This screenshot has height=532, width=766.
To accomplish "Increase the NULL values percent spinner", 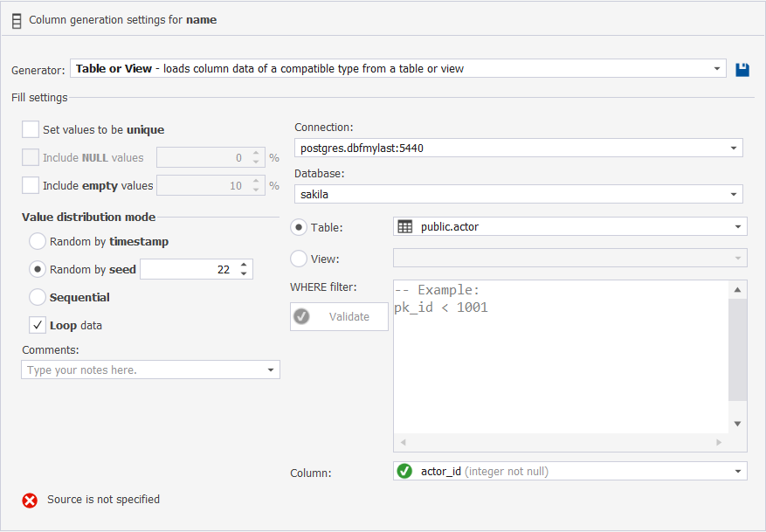I will [x=256, y=153].
